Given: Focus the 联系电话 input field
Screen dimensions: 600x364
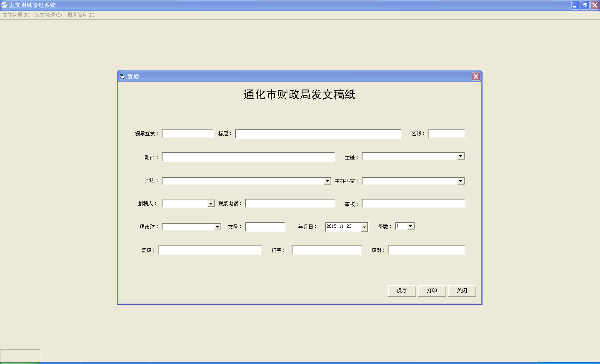Looking at the screenshot, I should tap(290, 204).
